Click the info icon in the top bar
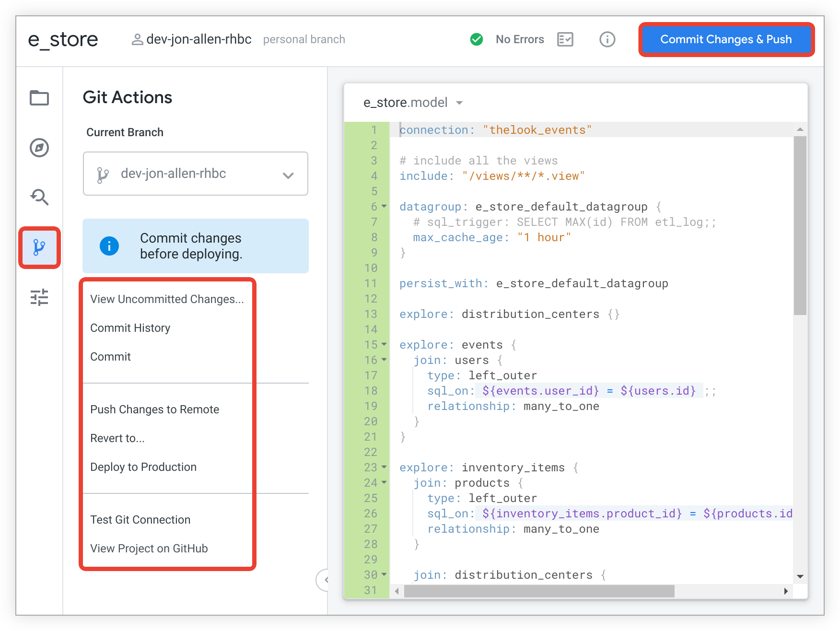Screen dimensions: 840x631 tap(607, 39)
